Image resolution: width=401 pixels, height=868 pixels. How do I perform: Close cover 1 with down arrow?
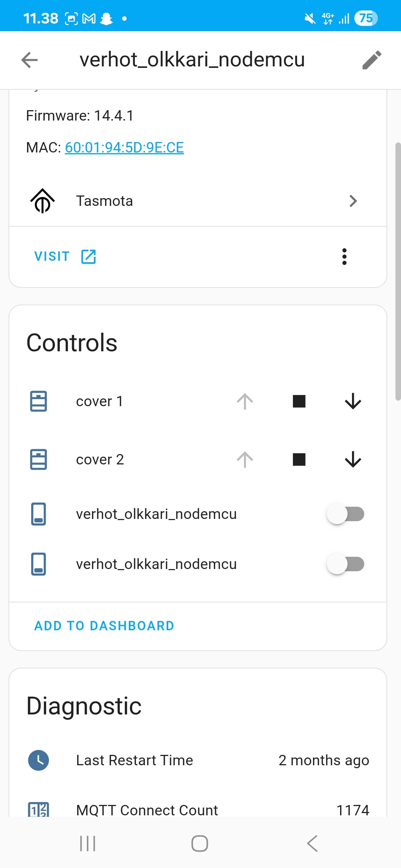coord(353,401)
